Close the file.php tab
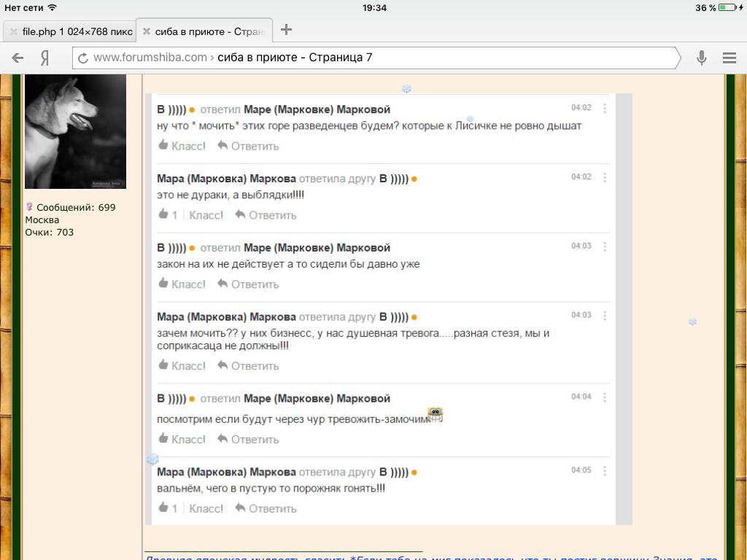Screen dimensions: 747x560 [12, 31]
